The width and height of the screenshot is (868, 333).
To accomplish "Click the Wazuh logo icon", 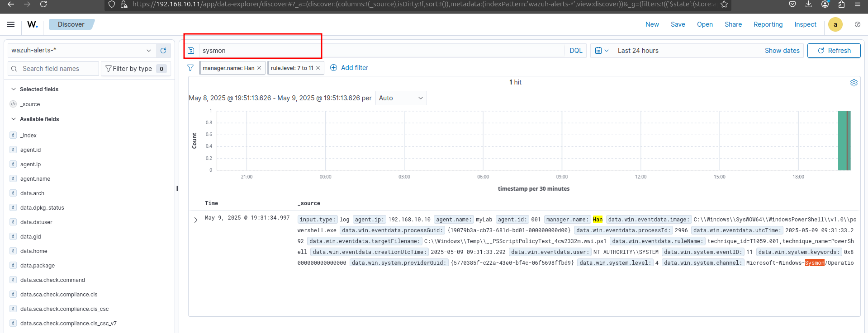I will pos(33,24).
